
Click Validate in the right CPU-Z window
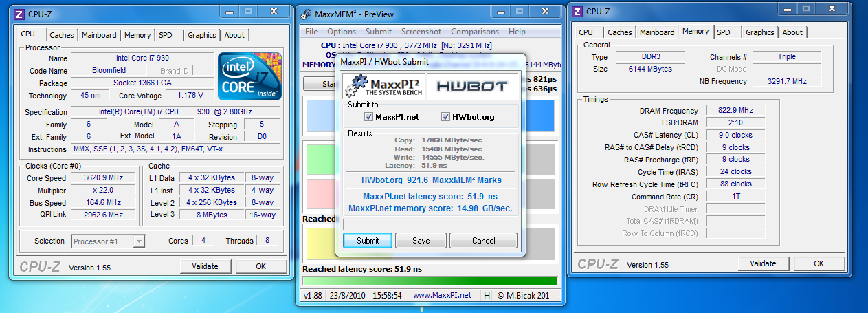click(763, 263)
